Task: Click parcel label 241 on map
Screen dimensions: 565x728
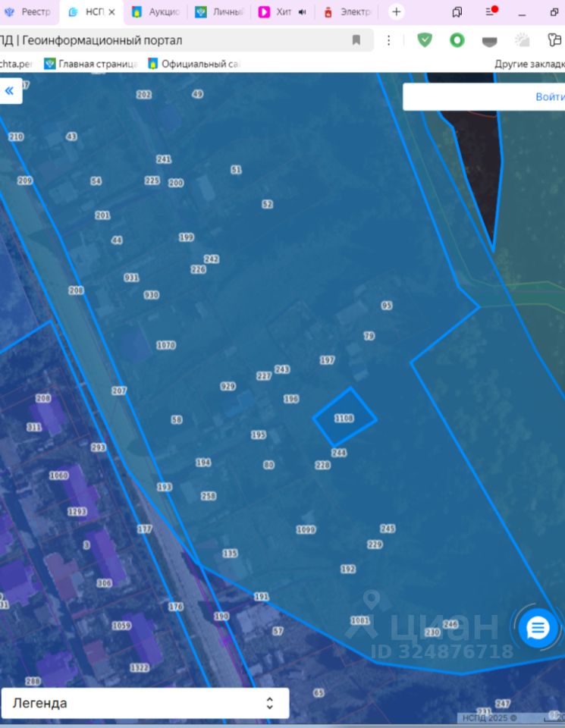Action: tap(163, 159)
